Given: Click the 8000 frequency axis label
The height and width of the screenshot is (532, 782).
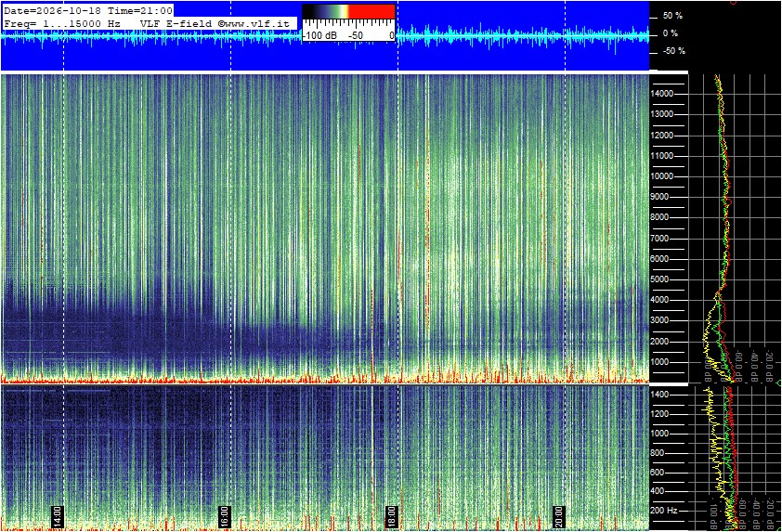Looking at the screenshot, I should pyautogui.click(x=661, y=217).
